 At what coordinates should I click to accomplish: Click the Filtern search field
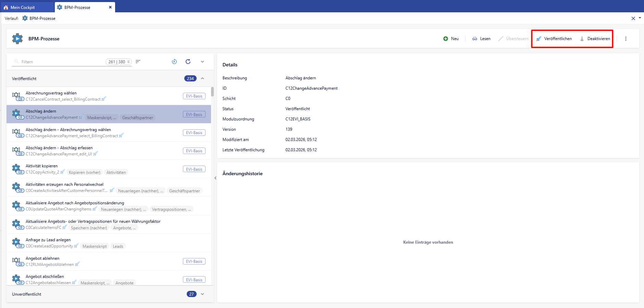62,62
